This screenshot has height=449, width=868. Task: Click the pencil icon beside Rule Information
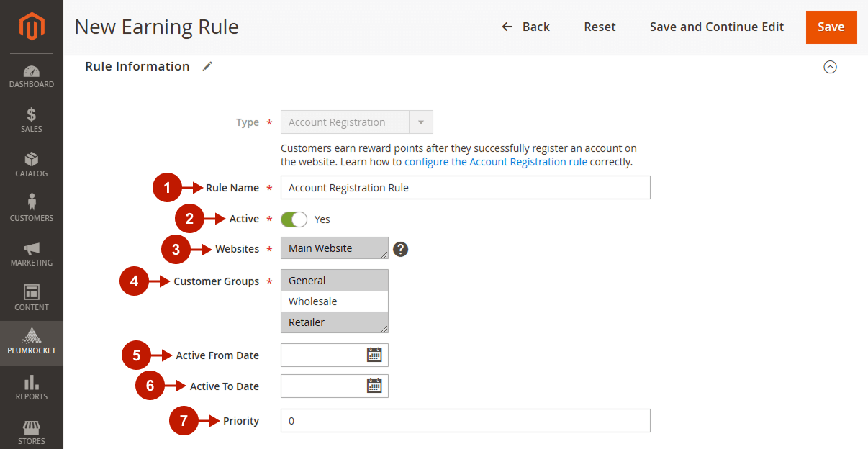tap(207, 65)
